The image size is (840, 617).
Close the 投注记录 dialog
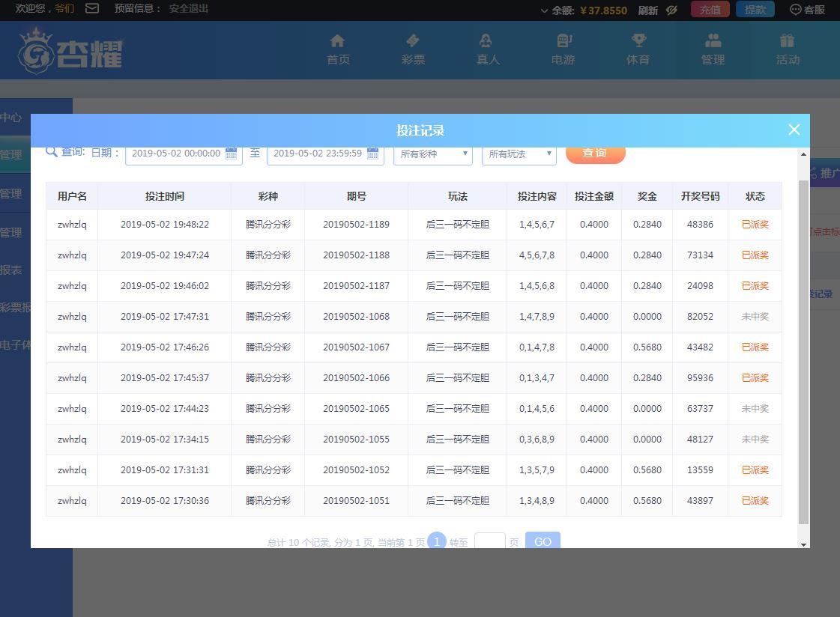click(794, 130)
